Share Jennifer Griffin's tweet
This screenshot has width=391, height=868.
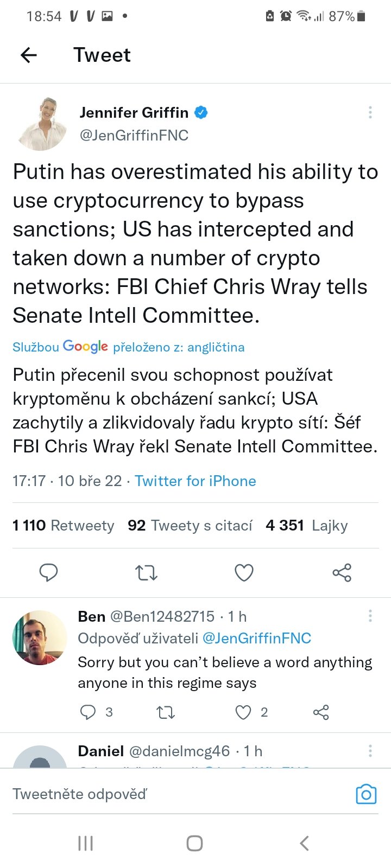342,572
